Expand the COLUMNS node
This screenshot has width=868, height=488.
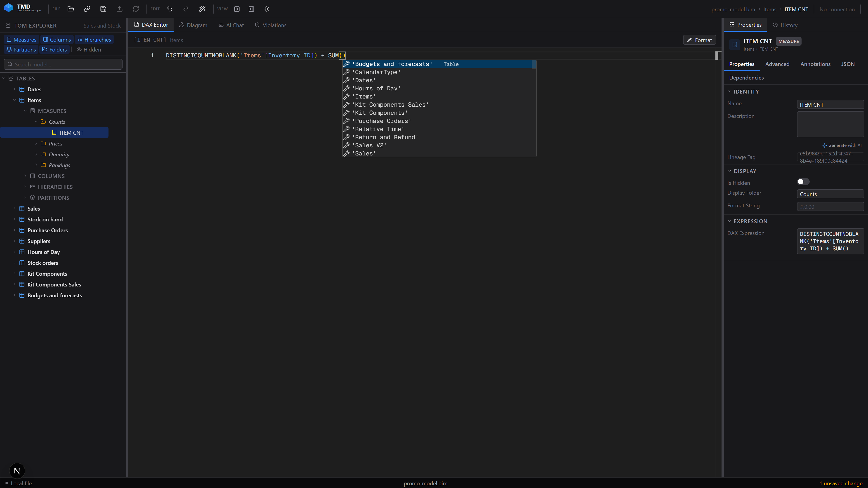click(25, 176)
